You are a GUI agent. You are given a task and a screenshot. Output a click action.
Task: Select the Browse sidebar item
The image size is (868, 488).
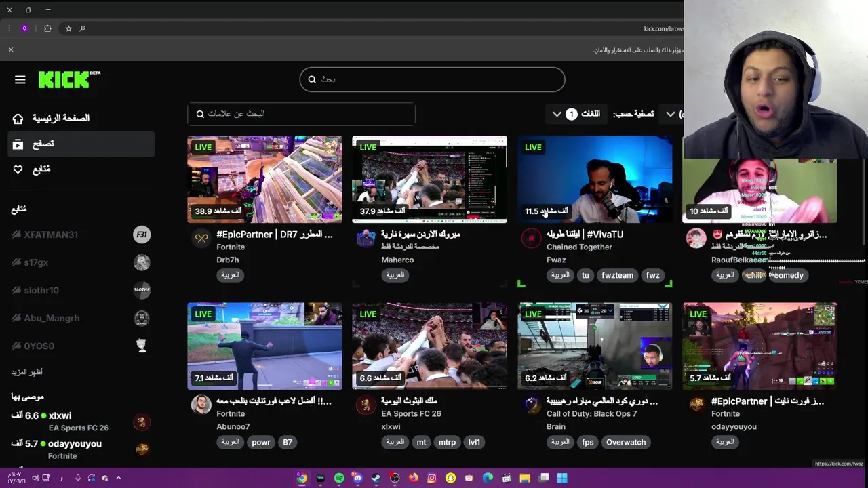[x=81, y=144]
